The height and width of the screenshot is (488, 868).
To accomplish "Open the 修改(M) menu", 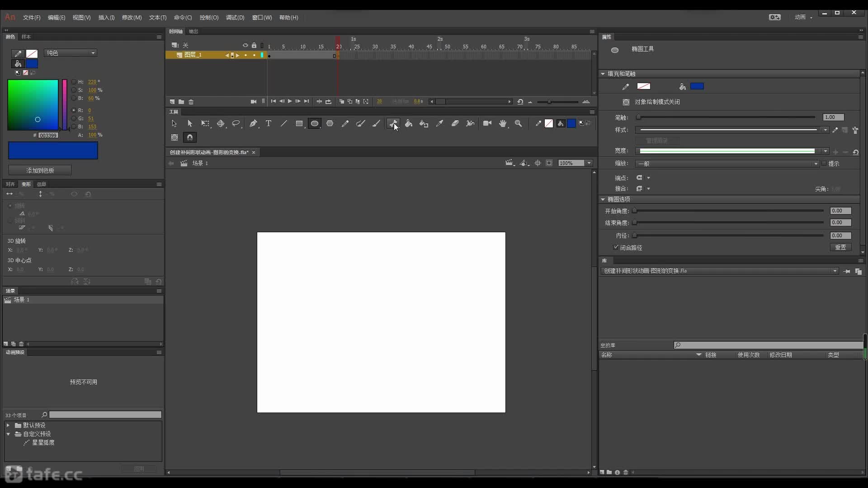I will (x=132, y=18).
